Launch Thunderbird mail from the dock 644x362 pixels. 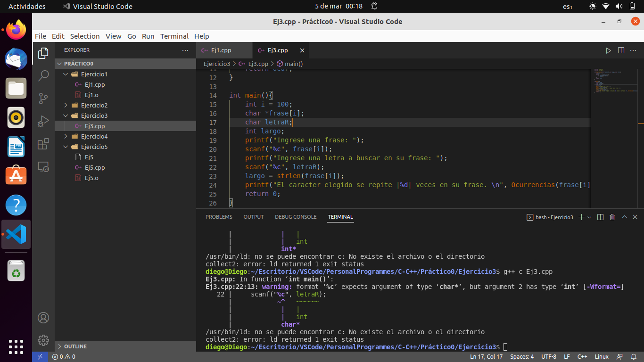coord(16,59)
